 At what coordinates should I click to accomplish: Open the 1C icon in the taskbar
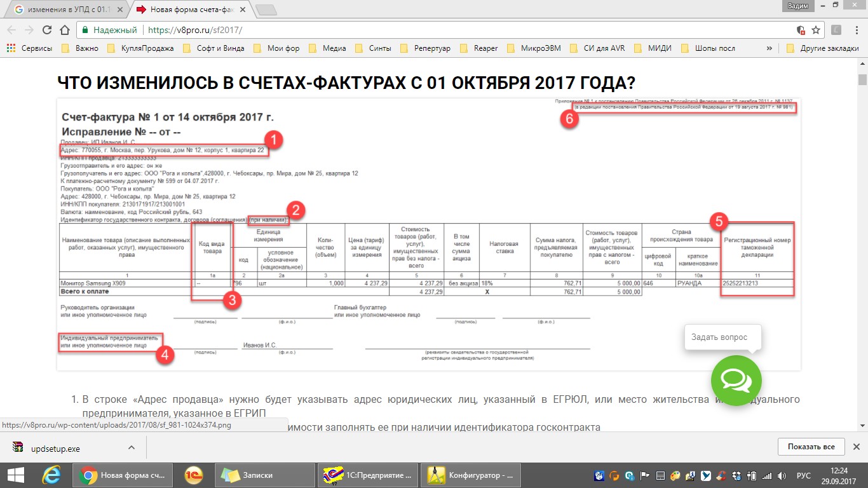coord(193,475)
